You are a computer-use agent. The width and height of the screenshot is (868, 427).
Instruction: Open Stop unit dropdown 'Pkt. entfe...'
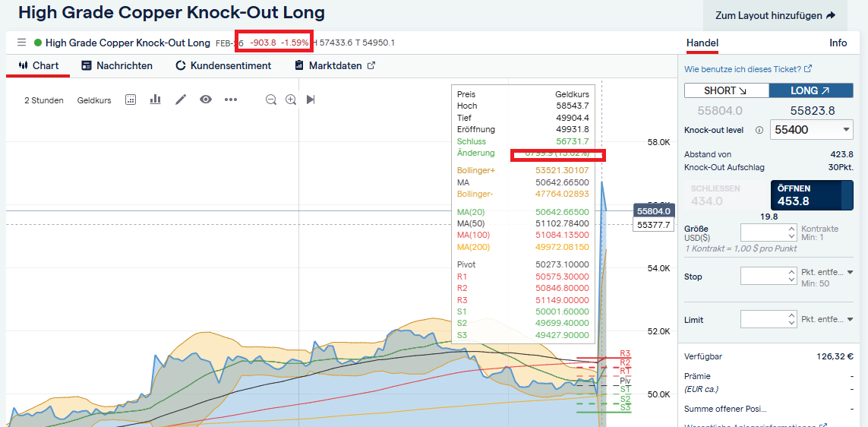(x=826, y=273)
